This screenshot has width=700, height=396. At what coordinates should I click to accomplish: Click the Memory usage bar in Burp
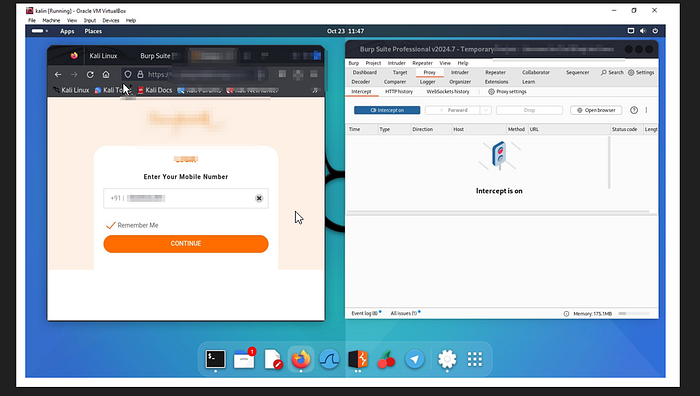pyautogui.click(x=633, y=314)
